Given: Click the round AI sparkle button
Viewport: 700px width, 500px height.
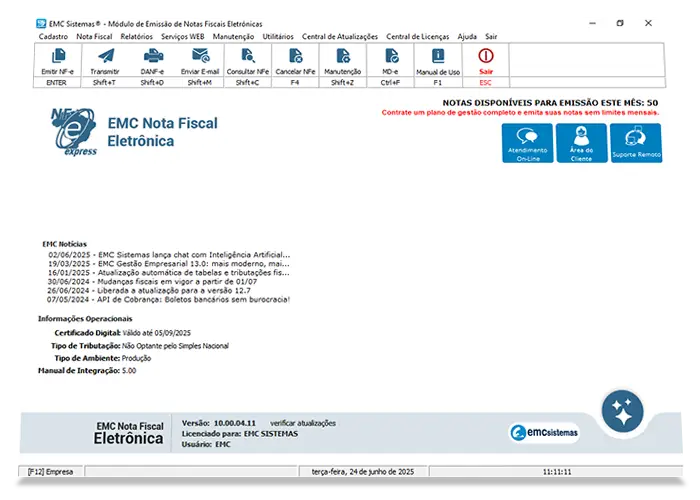Looking at the screenshot, I should [x=622, y=411].
